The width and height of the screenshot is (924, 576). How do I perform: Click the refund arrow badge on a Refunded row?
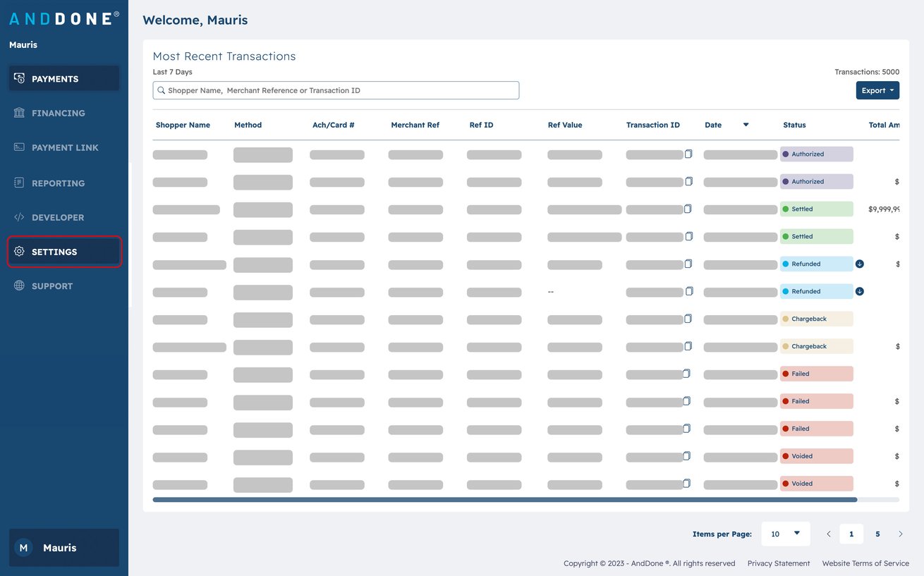point(859,264)
